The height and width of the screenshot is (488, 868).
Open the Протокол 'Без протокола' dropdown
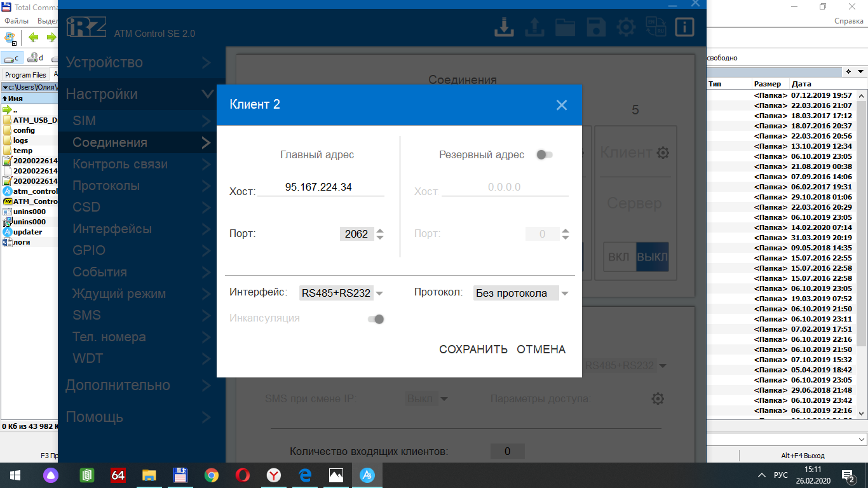521,293
